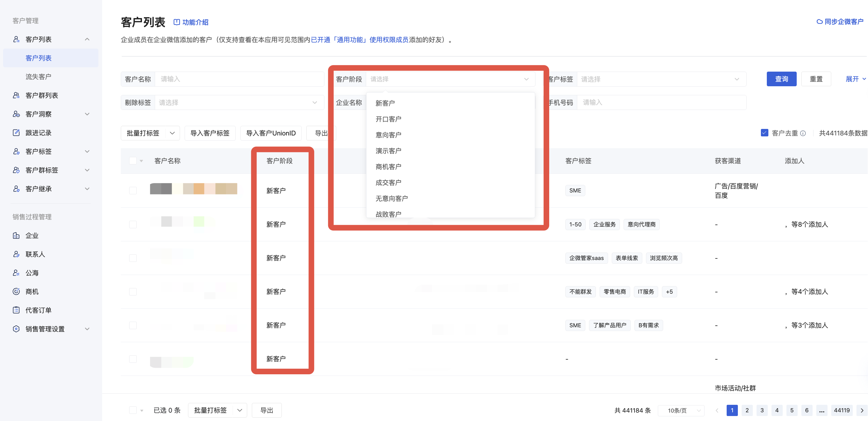Expand the 展开 filter toggle

(855, 79)
